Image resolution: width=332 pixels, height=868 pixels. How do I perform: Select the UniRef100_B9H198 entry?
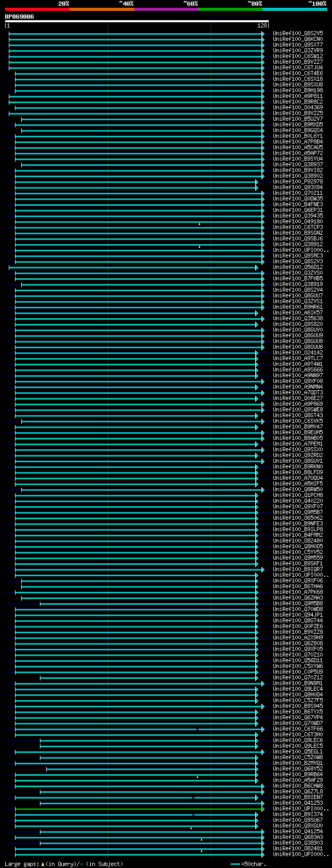298,90
